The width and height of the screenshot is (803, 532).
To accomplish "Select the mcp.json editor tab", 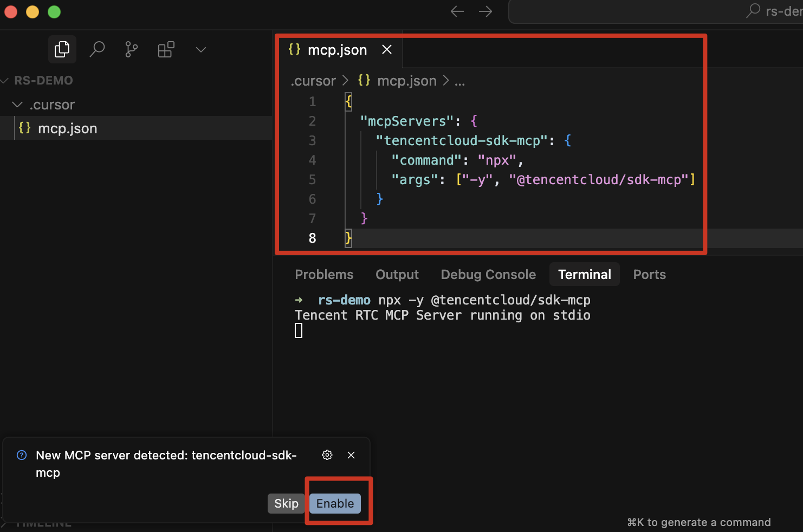I will pyautogui.click(x=338, y=50).
